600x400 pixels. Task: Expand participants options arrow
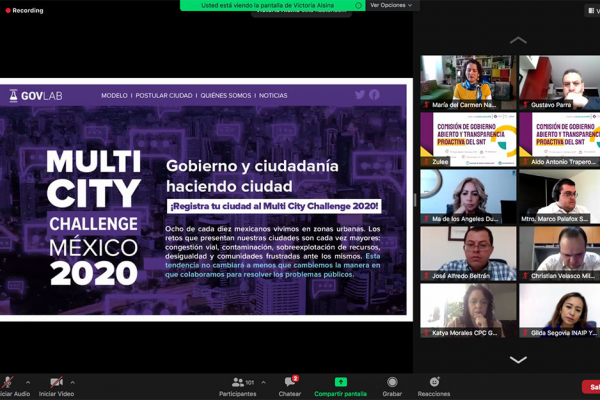(263, 382)
